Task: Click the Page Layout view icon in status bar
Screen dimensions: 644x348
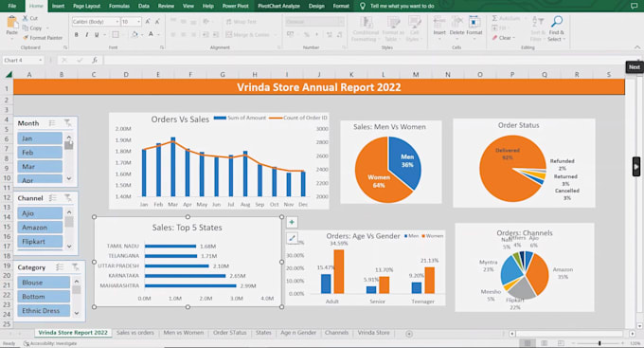Action: [544, 343]
